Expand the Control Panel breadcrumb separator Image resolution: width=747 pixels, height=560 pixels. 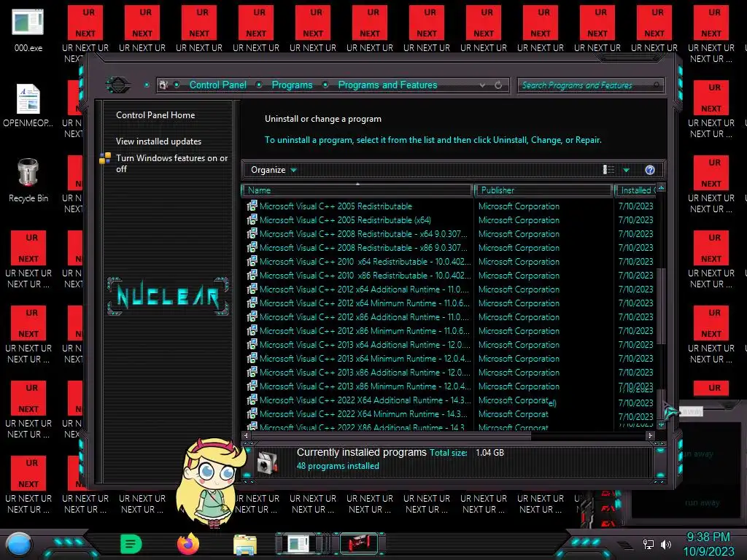259,85
